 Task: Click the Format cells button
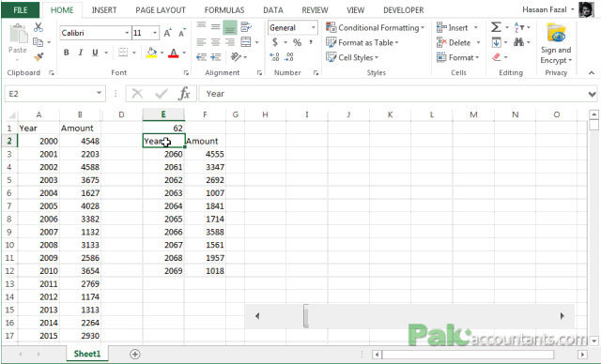click(x=458, y=57)
